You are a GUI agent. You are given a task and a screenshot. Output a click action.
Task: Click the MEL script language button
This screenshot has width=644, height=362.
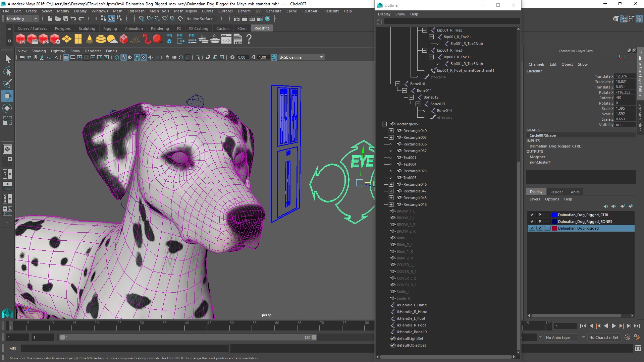13,349
